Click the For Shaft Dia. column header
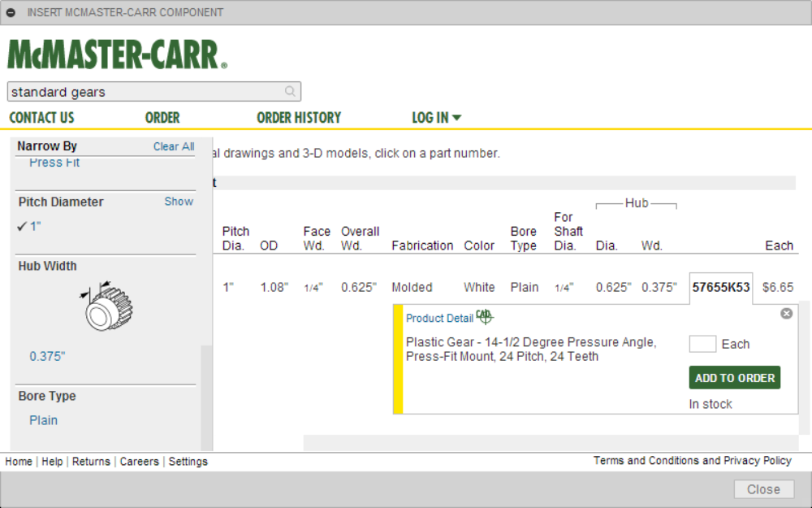812x508 pixels. pos(568,231)
